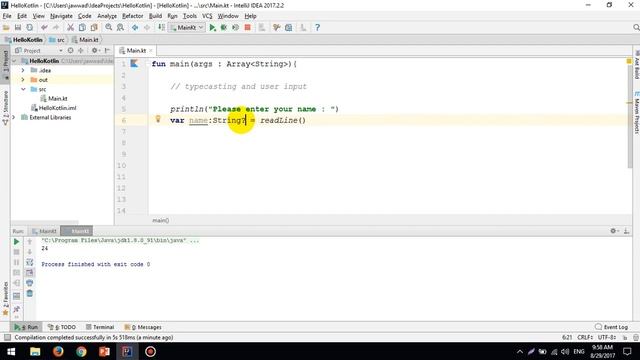Open the Refactor menu
This screenshot has height=360, width=640.
[x=133, y=16]
